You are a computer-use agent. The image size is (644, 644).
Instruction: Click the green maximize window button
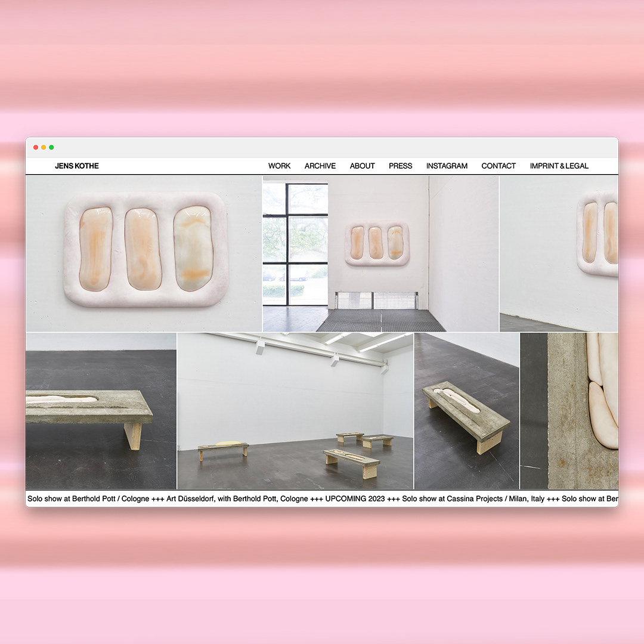tap(51, 147)
